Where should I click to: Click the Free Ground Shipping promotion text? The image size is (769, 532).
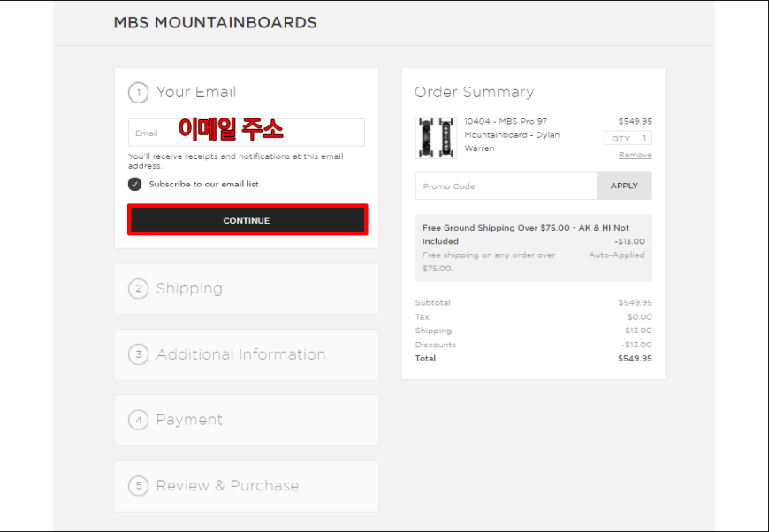click(x=526, y=234)
